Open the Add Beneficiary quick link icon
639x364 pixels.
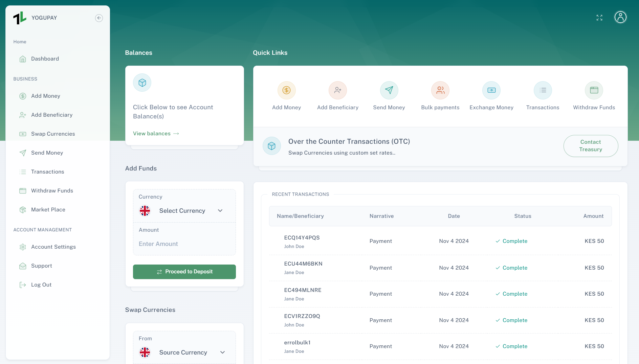click(x=337, y=90)
